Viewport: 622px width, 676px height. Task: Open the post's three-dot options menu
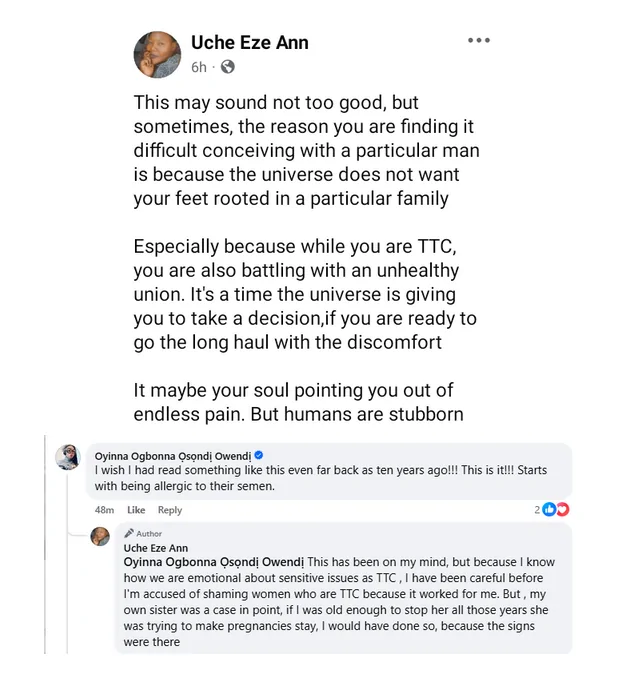[x=479, y=41]
